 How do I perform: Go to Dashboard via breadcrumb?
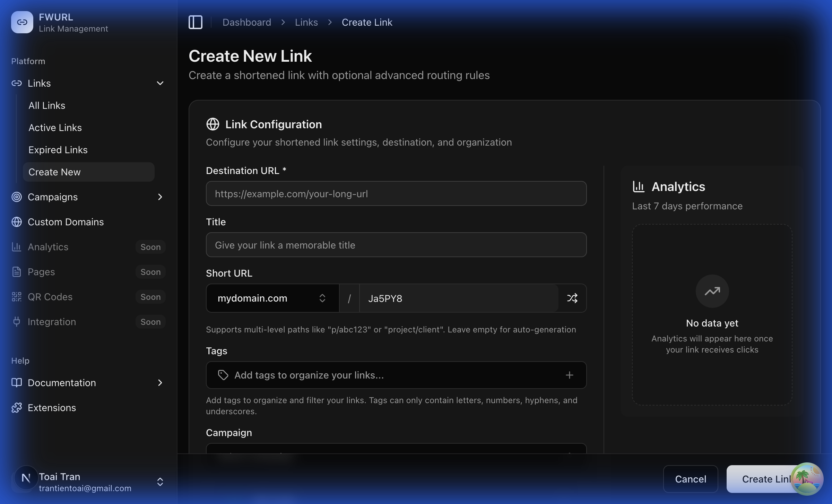[x=246, y=22]
